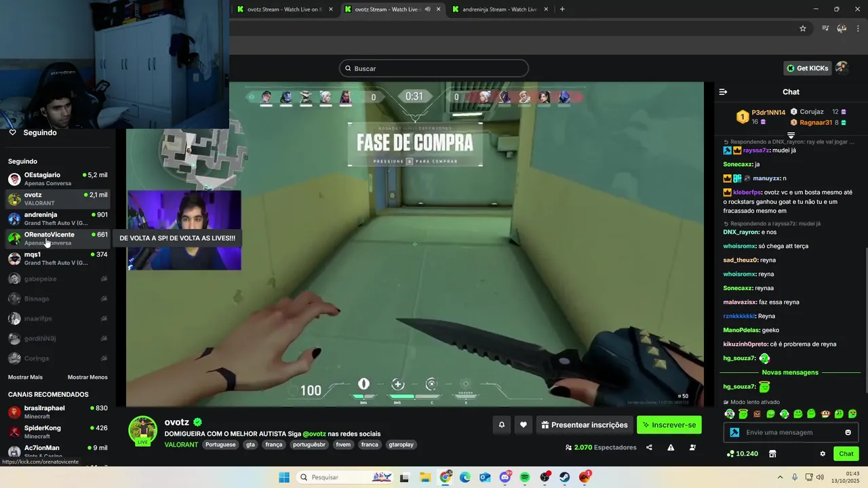This screenshot has width=868, height=488.
Task: Click the icon right of the report triangle
Action: click(692, 447)
